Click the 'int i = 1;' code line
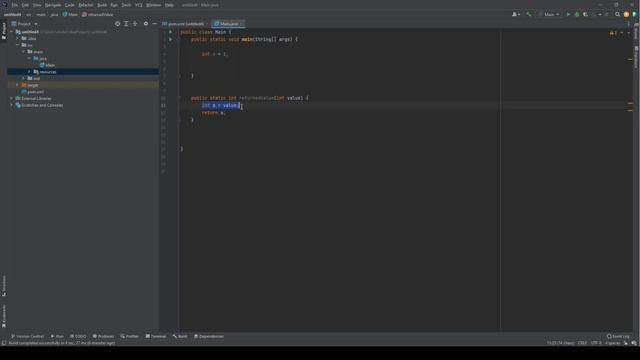The width and height of the screenshot is (640, 360). pos(215,54)
